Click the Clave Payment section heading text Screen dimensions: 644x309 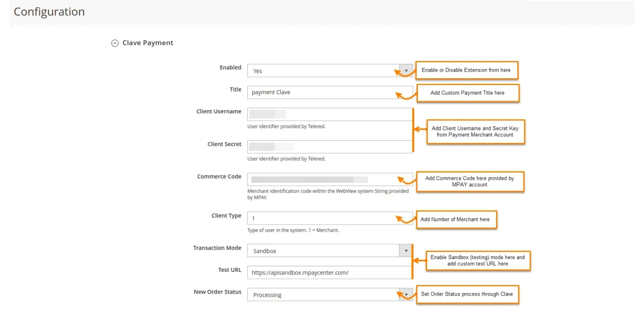click(148, 43)
